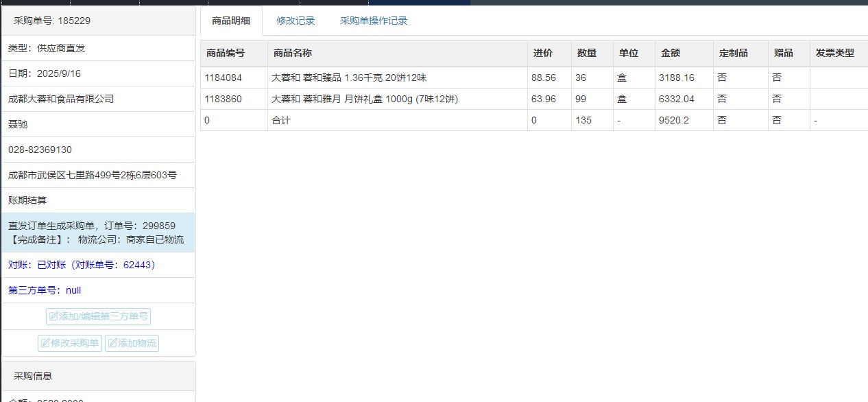
Task: Click the 商品名称 column header
Action: 293,54
